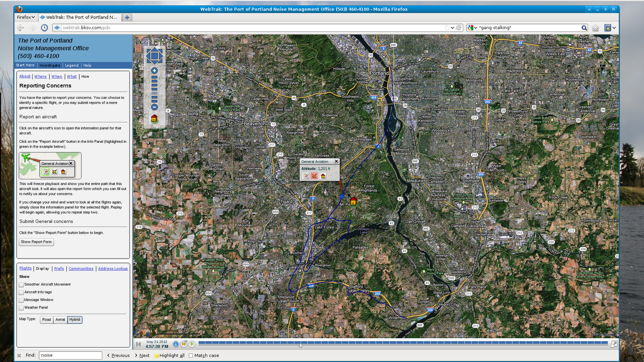Image resolution: width=644 pixels, height=362 pixels.
Task: Pan the map down with the bottom arrow
Action: [154, 62]
